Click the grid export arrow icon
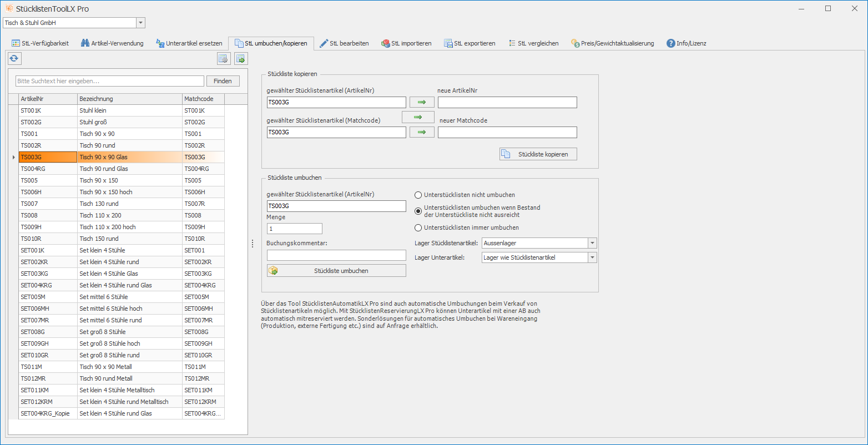 point(240,58)
